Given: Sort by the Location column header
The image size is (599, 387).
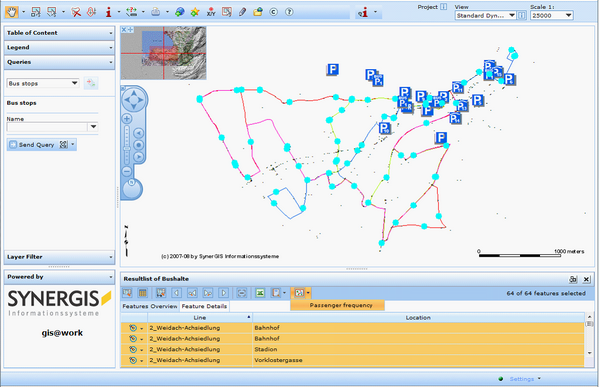Looking at the screenshot, I should click(x=418, y=317).
